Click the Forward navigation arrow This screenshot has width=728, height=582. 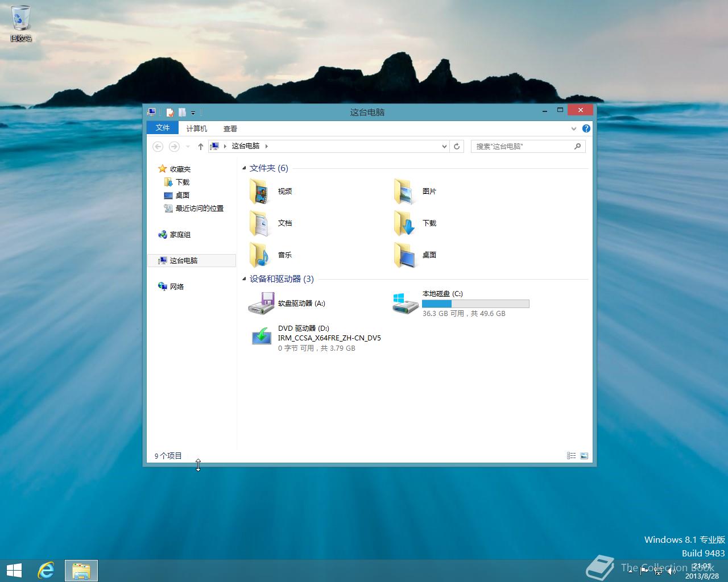tap(174, 147)
